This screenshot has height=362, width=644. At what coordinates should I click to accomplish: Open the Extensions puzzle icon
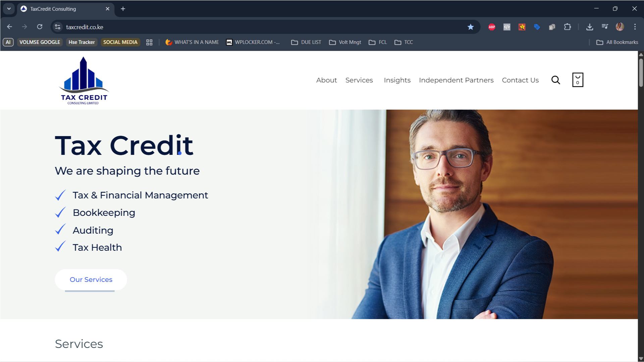tap(567, 27)
